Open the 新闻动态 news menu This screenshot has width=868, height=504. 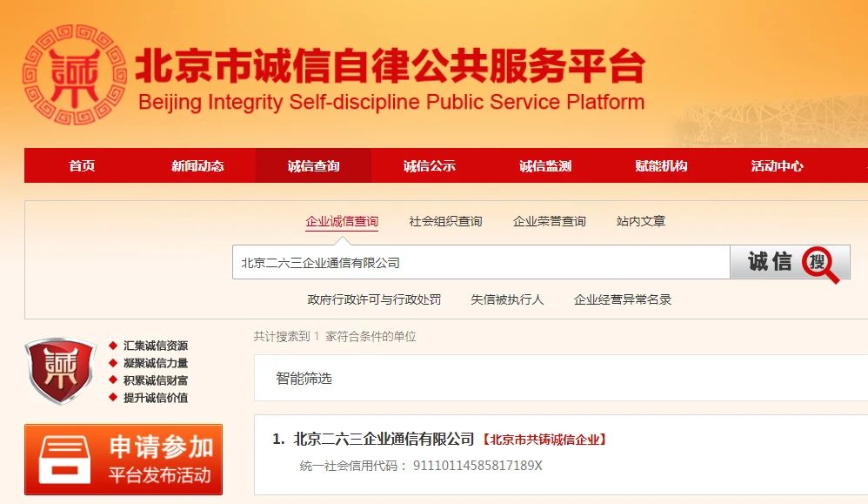197,166
